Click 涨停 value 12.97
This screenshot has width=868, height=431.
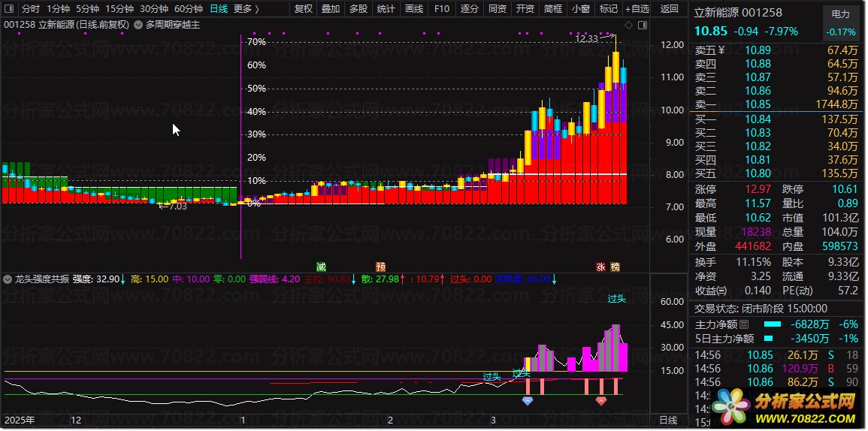coord(758,189)
